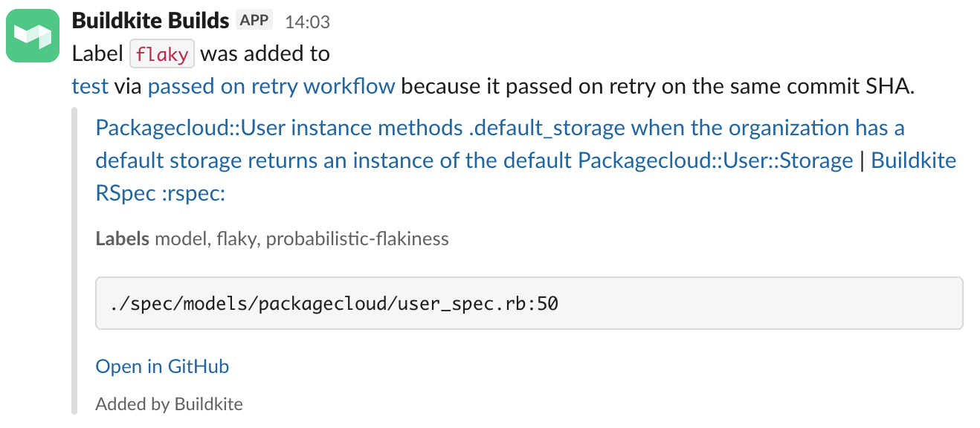
Task: Click the Added by Buildkite footer text
Action: (x=169, y=403)
